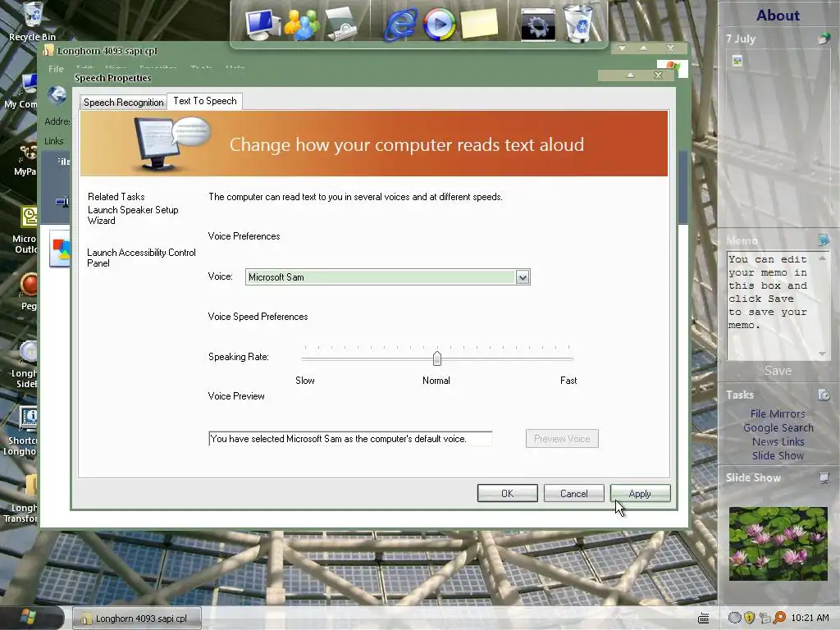The width and height of the screenshot is (840, 630).
Task: Click the Fast label under the slider
Action: [x=568, y=381]
